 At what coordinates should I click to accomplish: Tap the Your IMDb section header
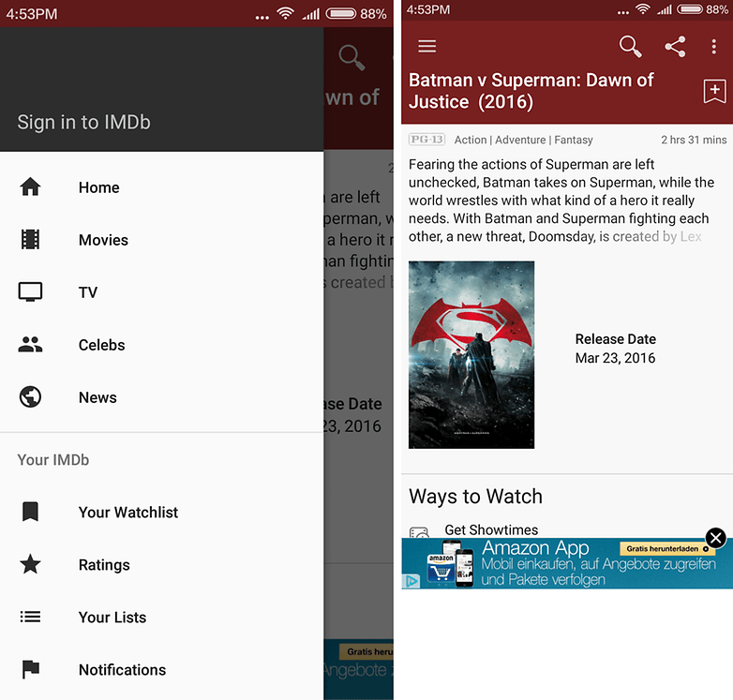[x=53, y=460]
